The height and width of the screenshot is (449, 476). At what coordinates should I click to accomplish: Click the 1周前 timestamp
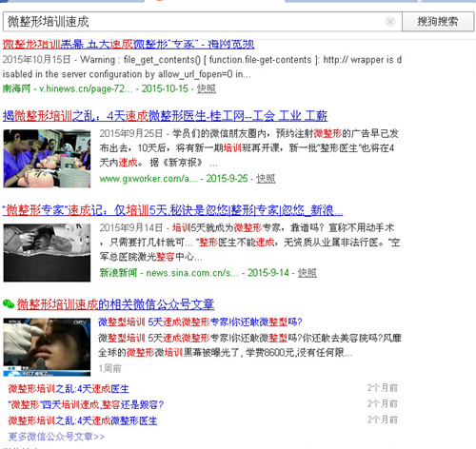point(109,368)
